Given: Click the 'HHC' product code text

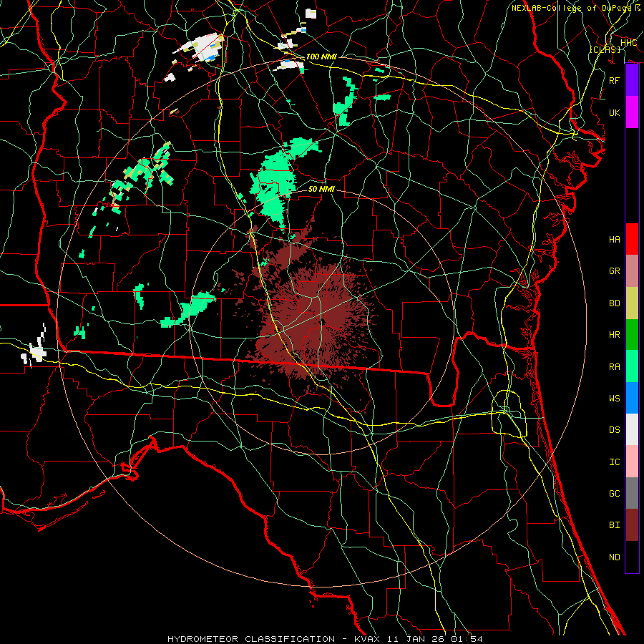Looking at the screenshot, I should [x=628, y=42].
